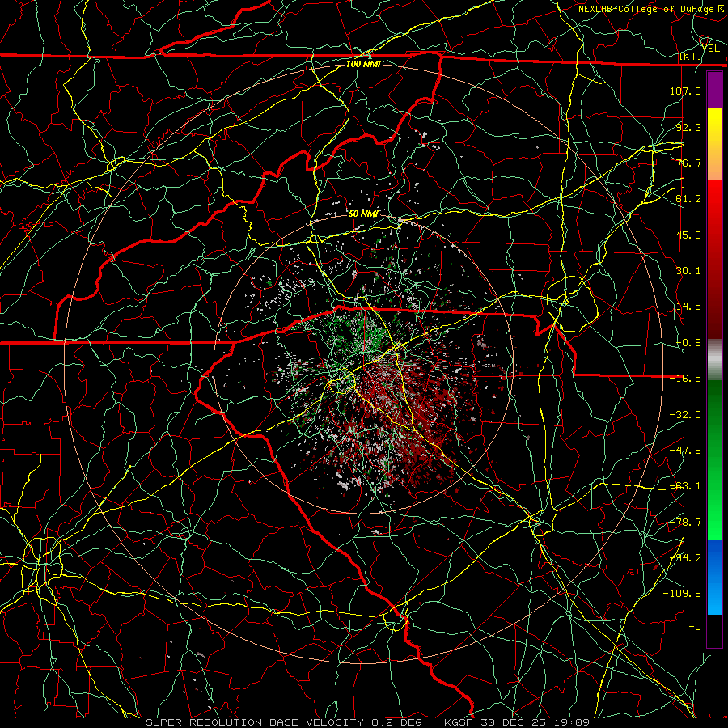Image resolution: width=728 pixels, height=728 pixels.
Task: Click the yellow-orange segment of the color bar
Action: (x=714, y=144)
